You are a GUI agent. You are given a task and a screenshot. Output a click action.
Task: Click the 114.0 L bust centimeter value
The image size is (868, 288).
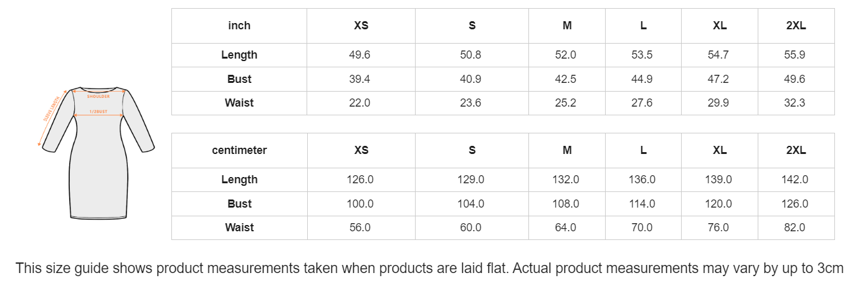tap(642, 204)
